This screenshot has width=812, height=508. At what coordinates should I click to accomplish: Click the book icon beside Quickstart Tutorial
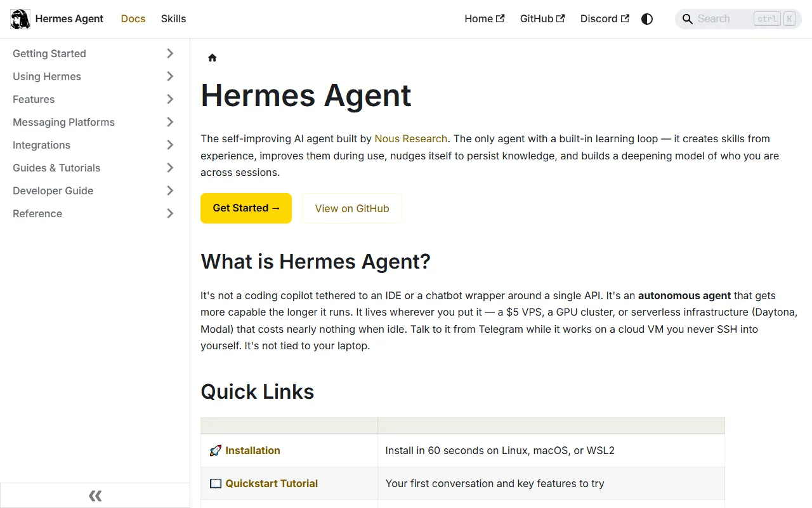tap(216, 484)
